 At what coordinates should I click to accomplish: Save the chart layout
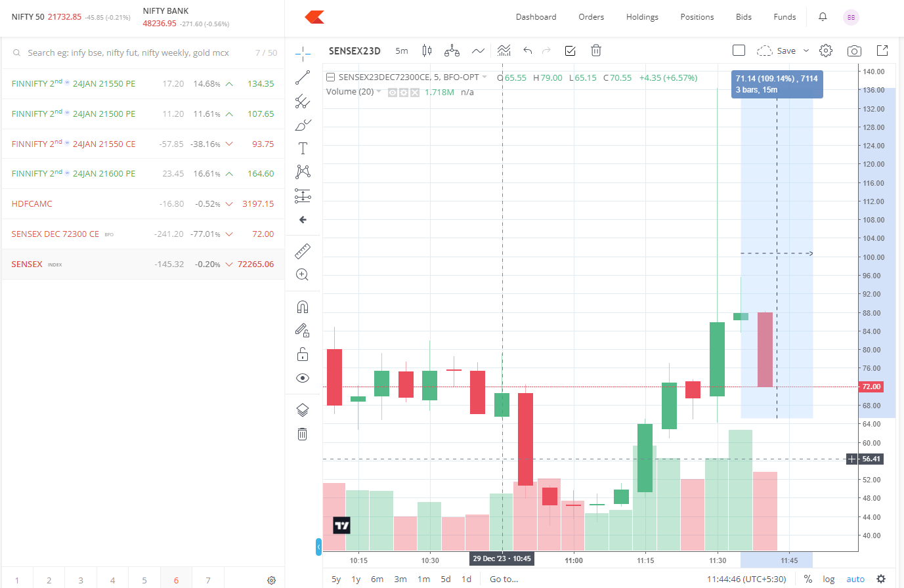tap(777, 51)
